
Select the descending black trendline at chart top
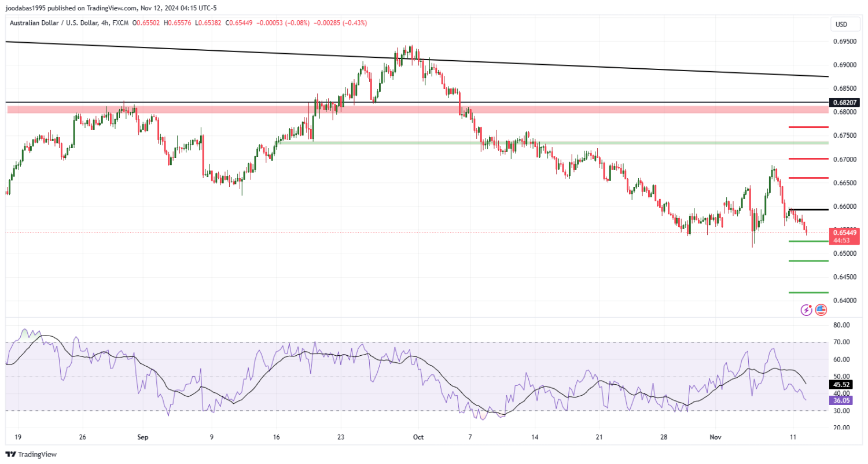417,58
